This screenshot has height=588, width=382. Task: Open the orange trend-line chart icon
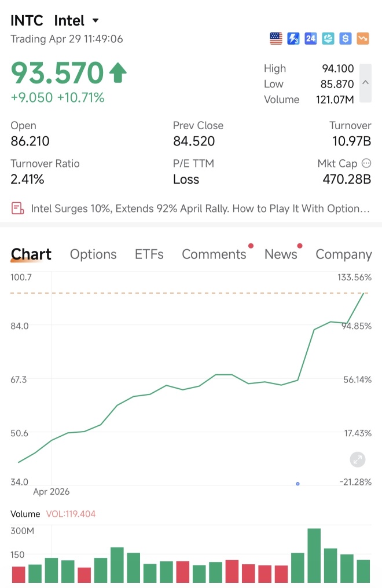pos(362,39)
